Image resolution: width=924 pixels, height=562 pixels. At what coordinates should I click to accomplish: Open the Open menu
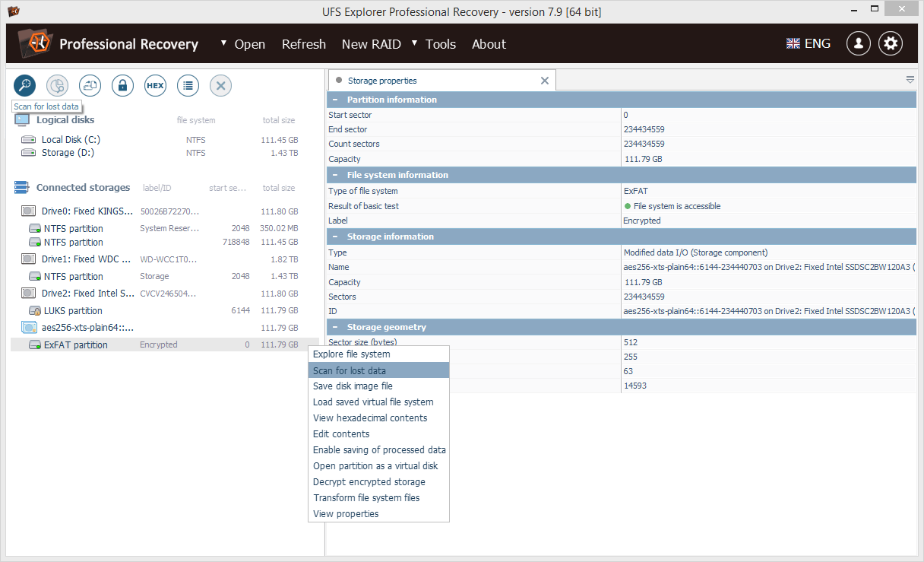pos(249,44)
